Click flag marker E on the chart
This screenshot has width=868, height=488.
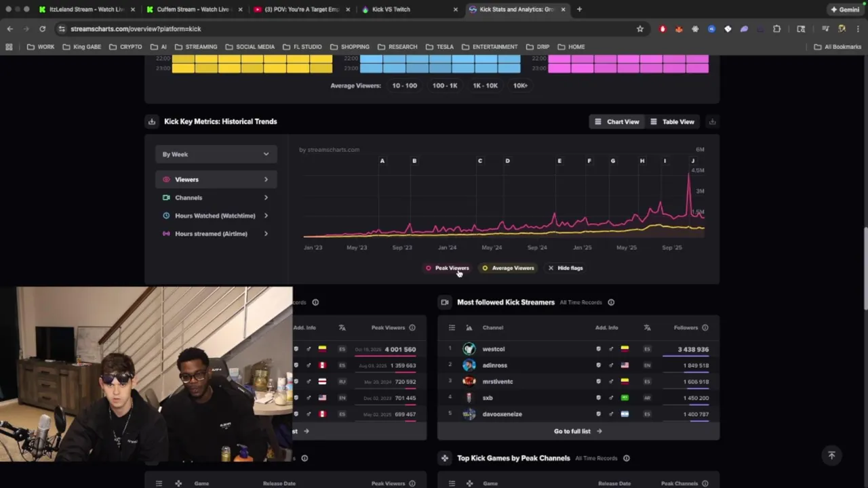click(x=559, y=161)
